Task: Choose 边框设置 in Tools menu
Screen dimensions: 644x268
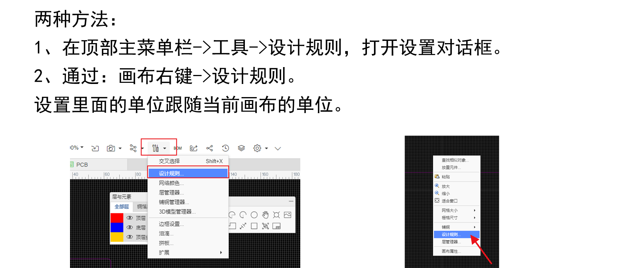Action: [x=188, y=224]
